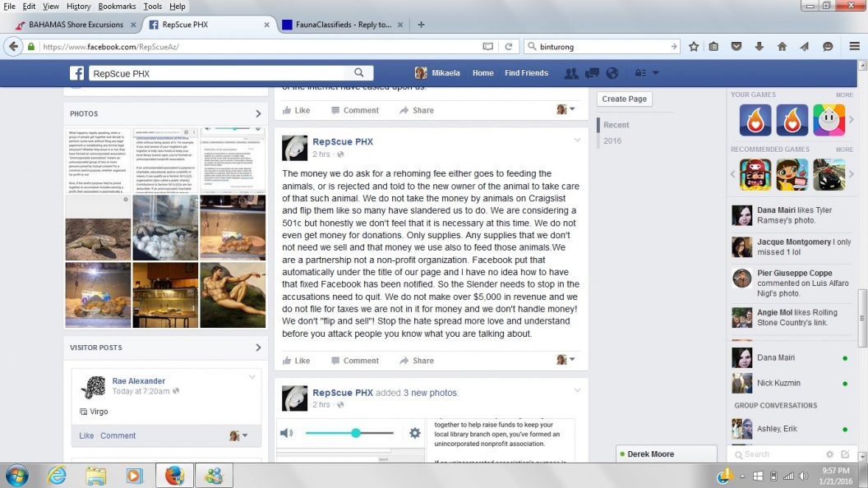The height and width of the screenshot is (488, 868).
Task: Open gear settings icon in photo post
Action: [414, 433]
